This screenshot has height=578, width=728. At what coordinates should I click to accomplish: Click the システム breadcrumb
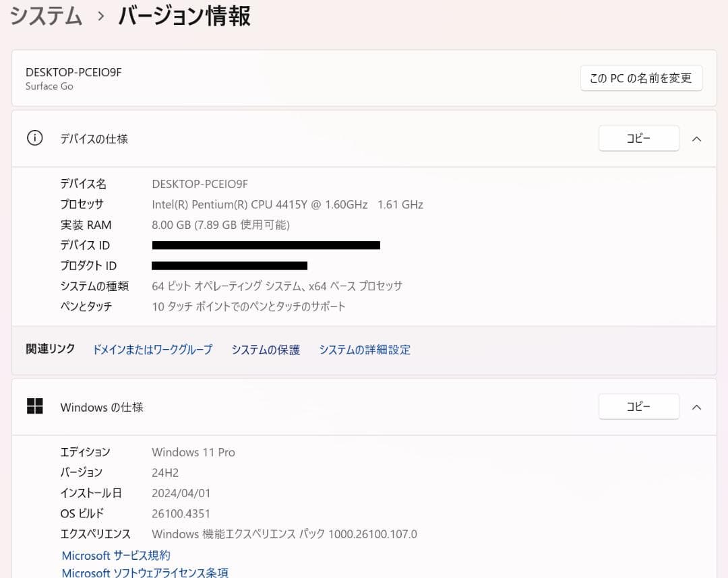tap(44, 15)
